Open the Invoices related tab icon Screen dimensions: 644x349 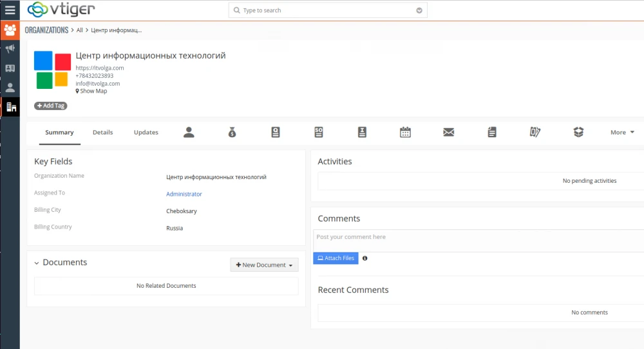[362, 132]
